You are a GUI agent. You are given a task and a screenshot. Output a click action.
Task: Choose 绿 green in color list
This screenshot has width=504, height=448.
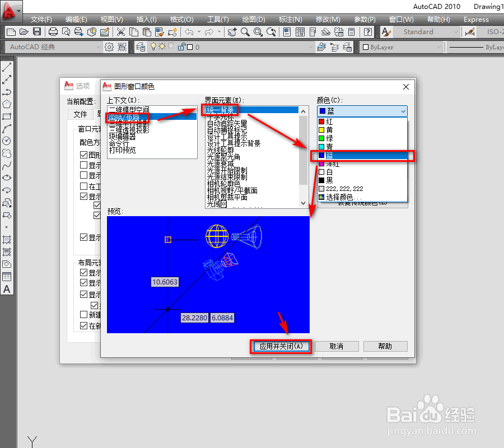click(362, 138)
